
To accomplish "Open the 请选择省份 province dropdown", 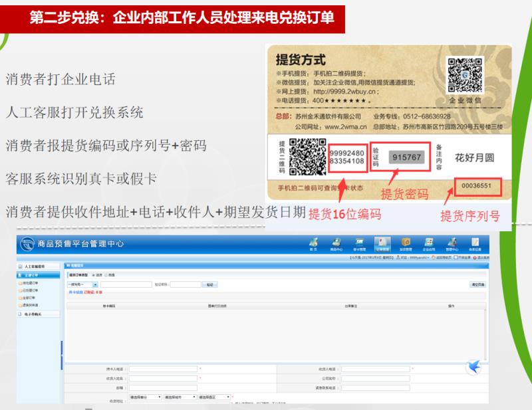I will [x=145, y=397].
